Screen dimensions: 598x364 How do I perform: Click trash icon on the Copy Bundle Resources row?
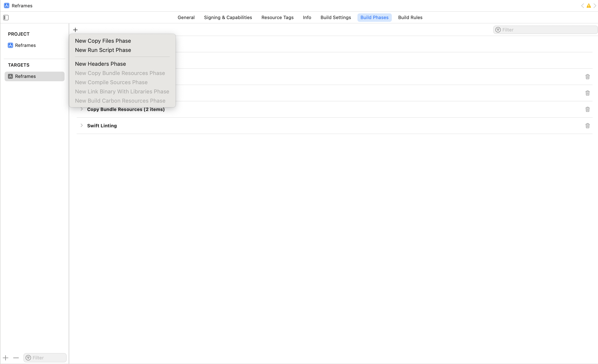point(587,109)
